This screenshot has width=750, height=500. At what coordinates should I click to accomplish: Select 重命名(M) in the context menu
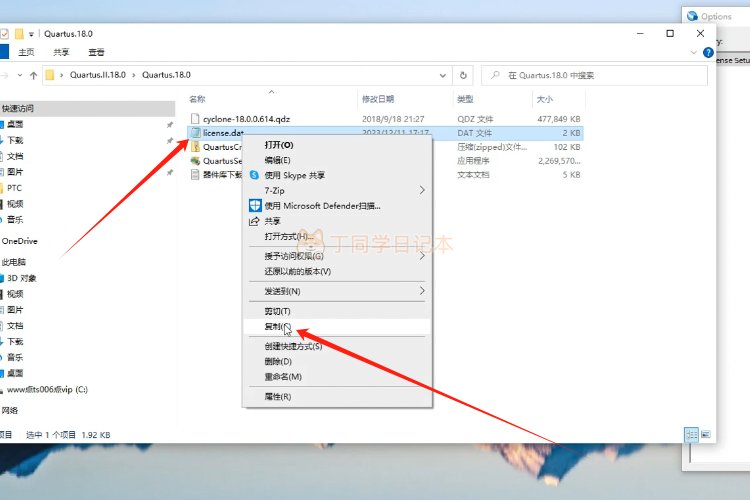tap(283, 377)
